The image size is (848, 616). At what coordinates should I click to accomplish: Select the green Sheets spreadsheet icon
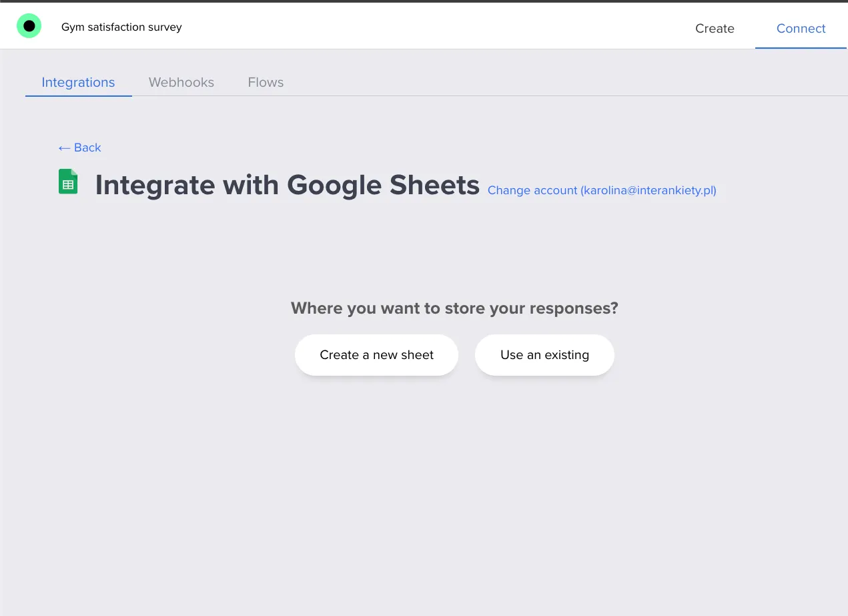[67, 181]
